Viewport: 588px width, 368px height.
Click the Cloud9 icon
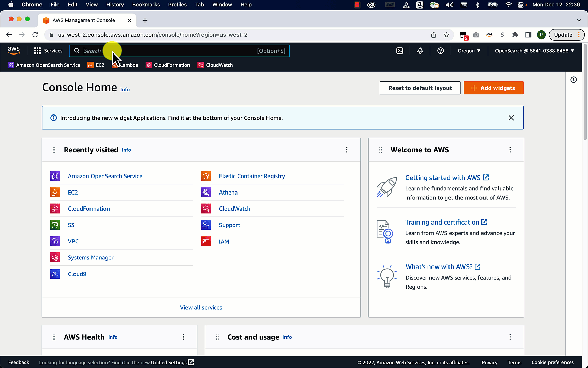pyautogui.click(x=55, y=274)
